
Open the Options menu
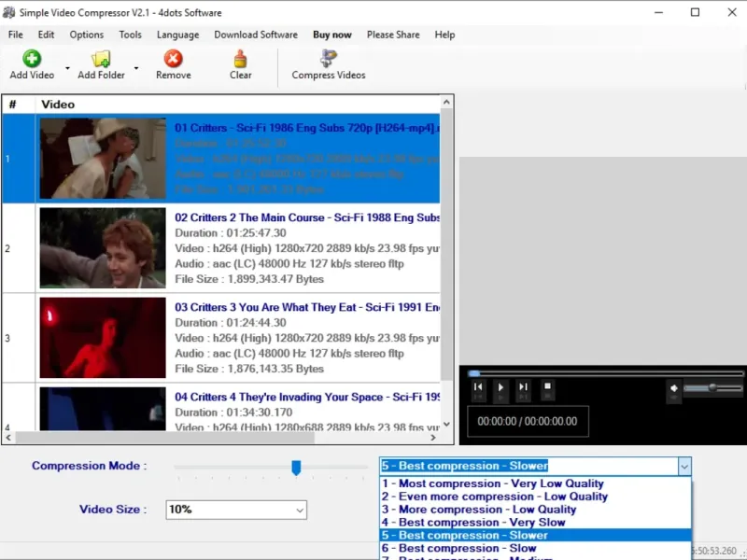(87, 35)
